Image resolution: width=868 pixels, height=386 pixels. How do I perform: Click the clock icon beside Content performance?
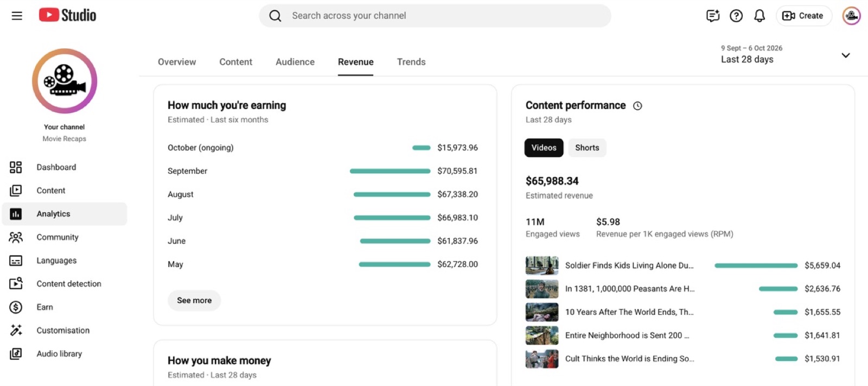pyautogui.click(x=637, y=106)
